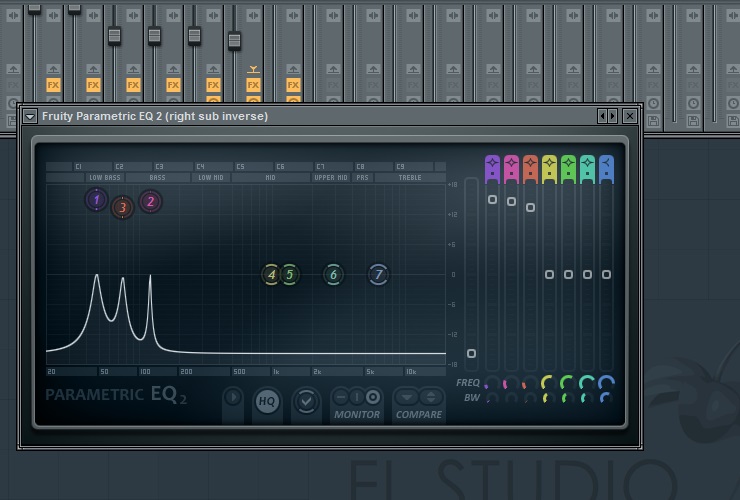Click the orange FREQ knob

pos(530,383)
